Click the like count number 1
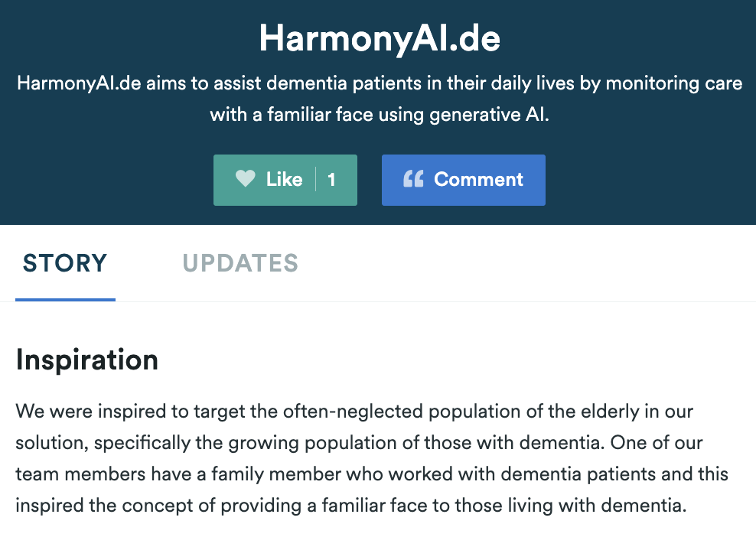Image resolution: width=756 pixels, height=537 pixels. 331,180
